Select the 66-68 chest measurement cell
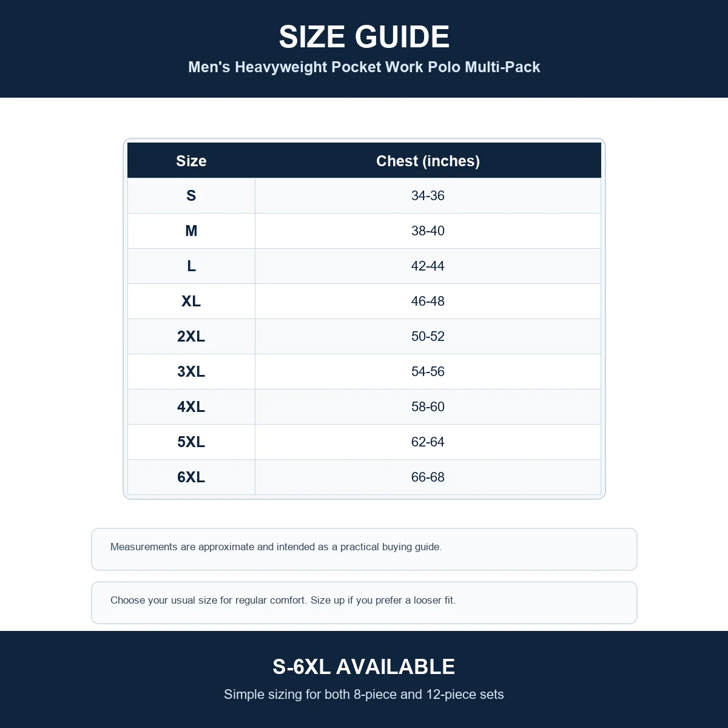The height and width of the screenshot is (728, 728). [428, 477]
